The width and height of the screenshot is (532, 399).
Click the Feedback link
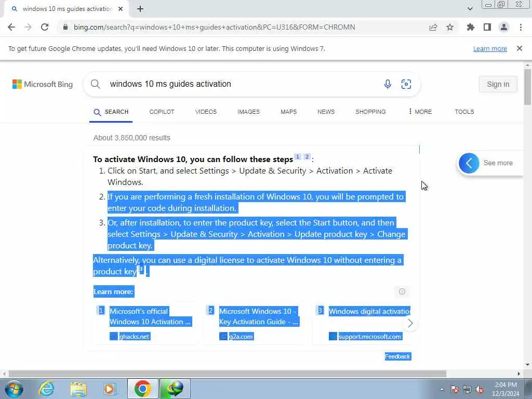397,356
